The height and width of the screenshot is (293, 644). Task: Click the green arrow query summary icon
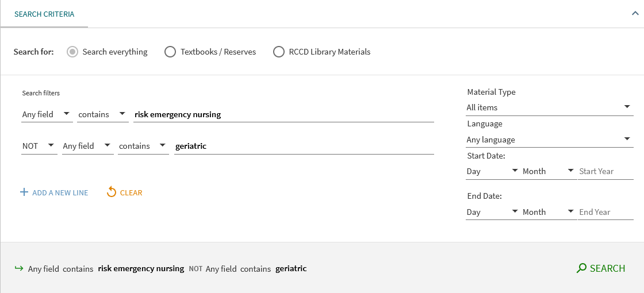pyautogui.click(x=18, y=268)
